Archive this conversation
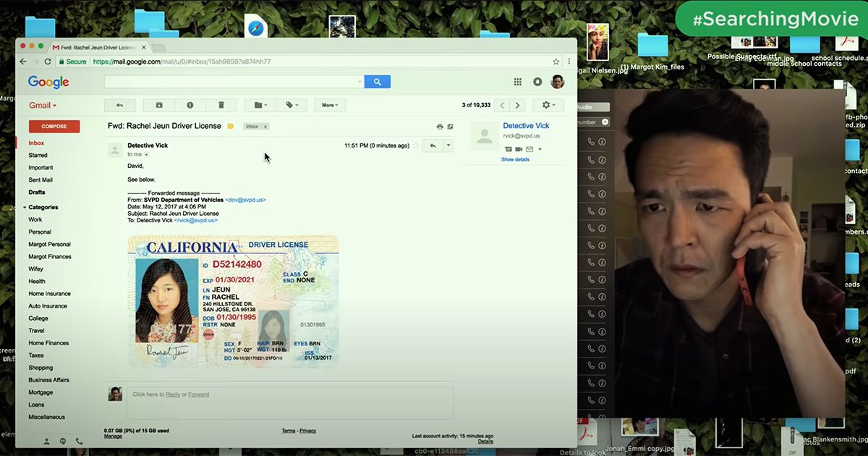Viewport: 868px width, 456px height. click(159, 105)
